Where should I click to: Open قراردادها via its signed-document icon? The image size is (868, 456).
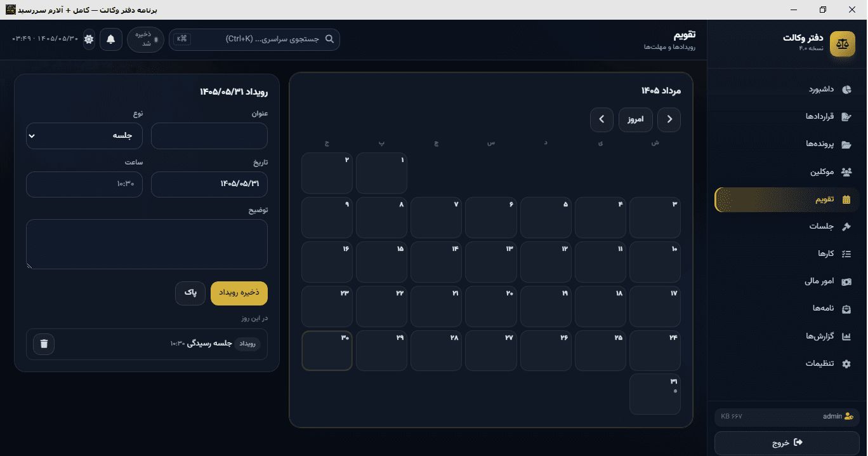tap(846, 117)
